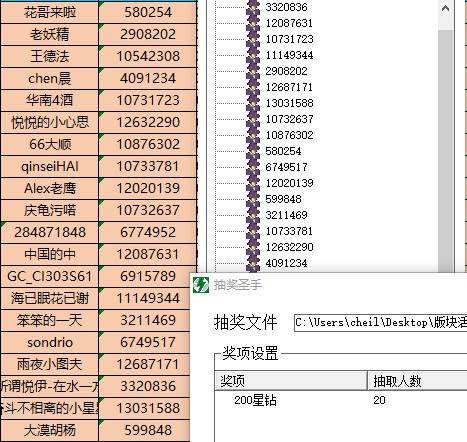Click the user icon beside 10876302 in list
The width and height of the screenshot is (467, 442).
(253, 135)
